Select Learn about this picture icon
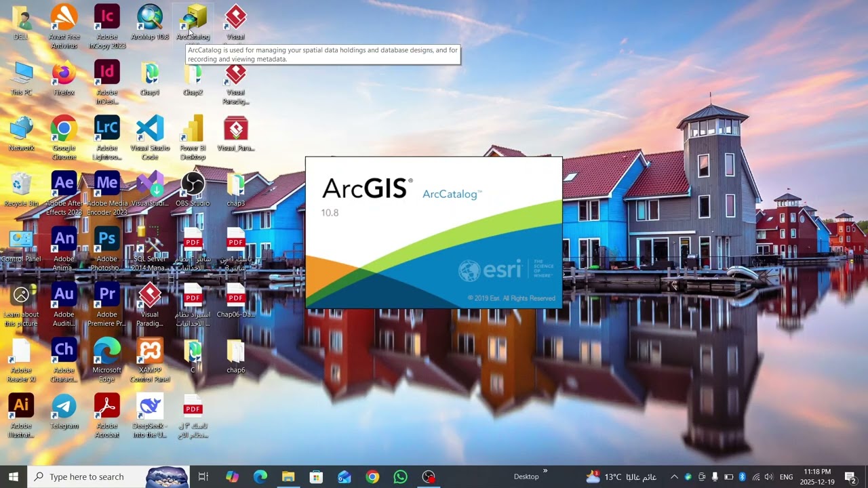Screen dimensions: 868x488 21,304
